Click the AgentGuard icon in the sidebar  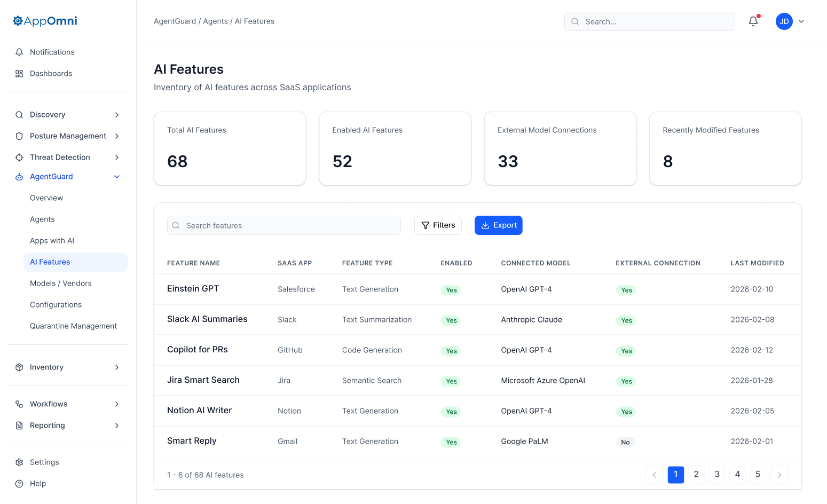coord(19,176)
